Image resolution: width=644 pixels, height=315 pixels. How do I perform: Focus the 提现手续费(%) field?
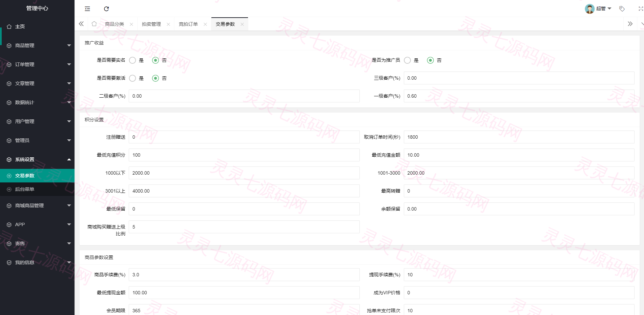coord(519,275)
